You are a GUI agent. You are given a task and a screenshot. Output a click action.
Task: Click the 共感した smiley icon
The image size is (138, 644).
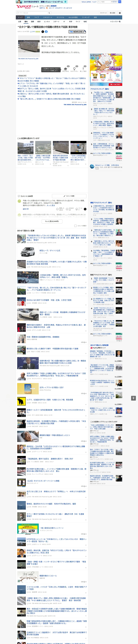[x=58, y=209]
